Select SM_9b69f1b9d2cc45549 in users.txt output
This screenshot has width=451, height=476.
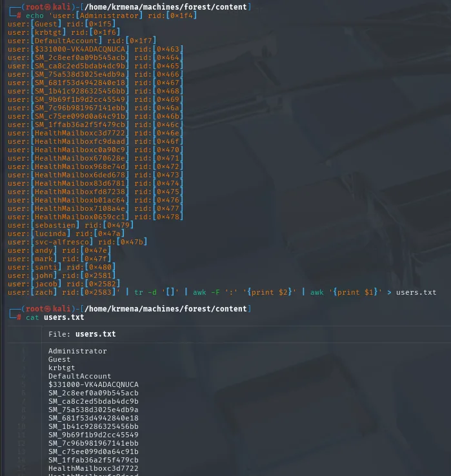[x=94, y=435]
